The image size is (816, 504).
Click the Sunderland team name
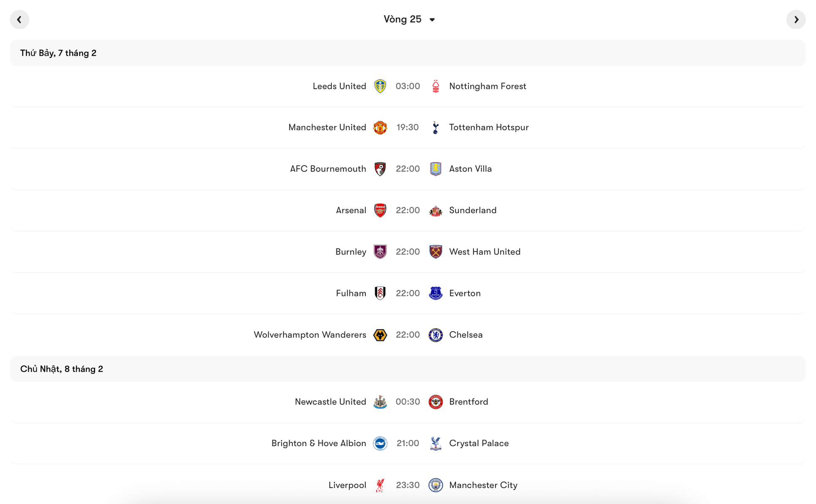[473, 210]
